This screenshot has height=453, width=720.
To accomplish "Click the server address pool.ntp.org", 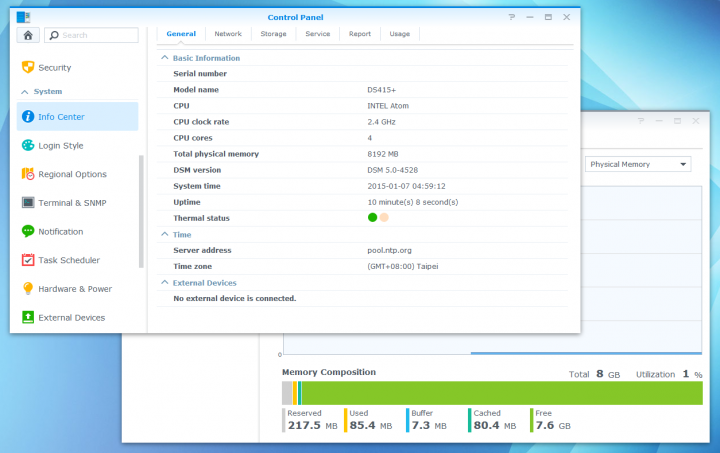I will 389,251.
